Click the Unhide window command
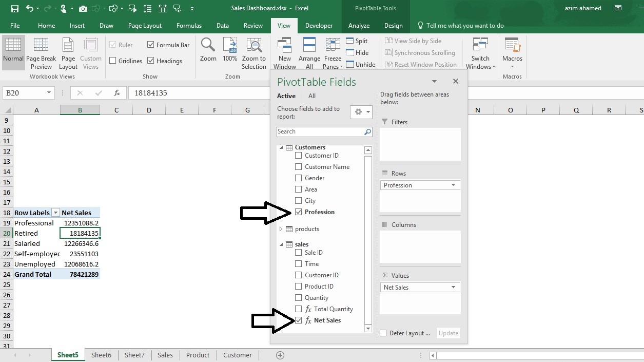Screen dimensions: 644x362 click(361, 65)
